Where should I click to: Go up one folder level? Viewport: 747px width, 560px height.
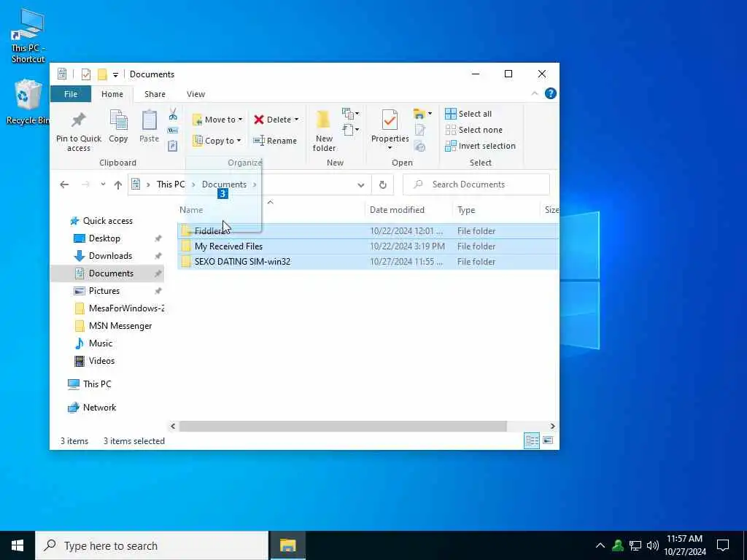(x=118, y=184)
